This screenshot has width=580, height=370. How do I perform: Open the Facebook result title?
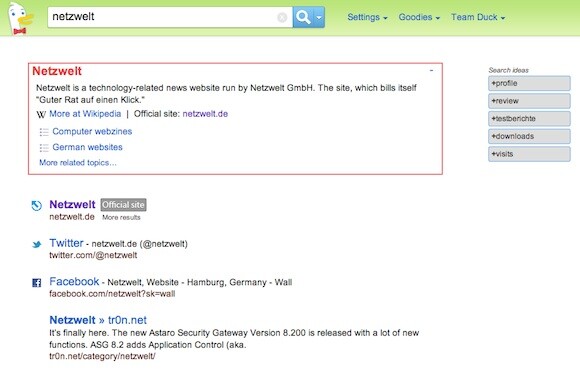coord(74,282)
